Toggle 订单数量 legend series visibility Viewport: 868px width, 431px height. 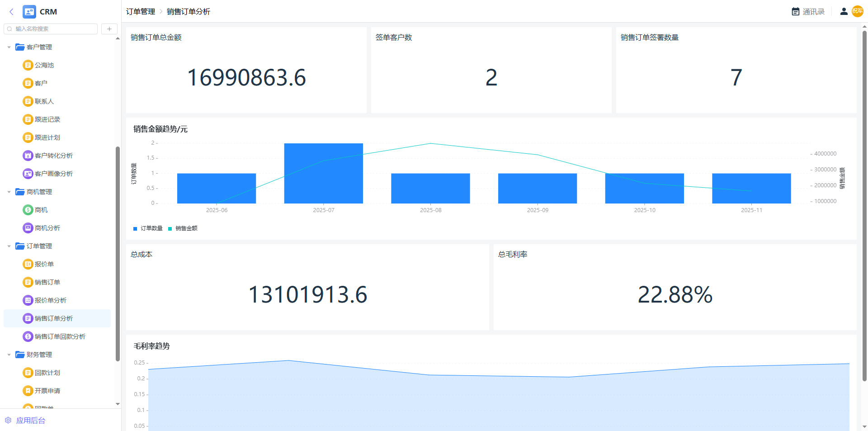[x=148, y=228]
